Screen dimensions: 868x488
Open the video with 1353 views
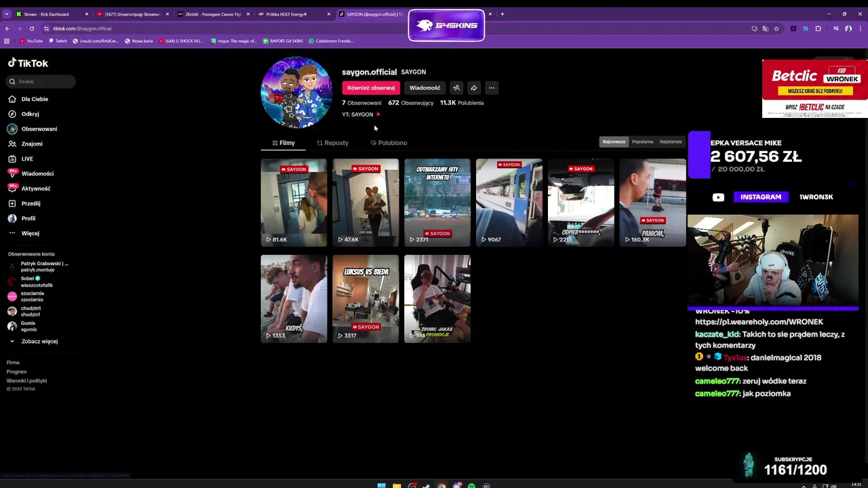tap(294, 298)
